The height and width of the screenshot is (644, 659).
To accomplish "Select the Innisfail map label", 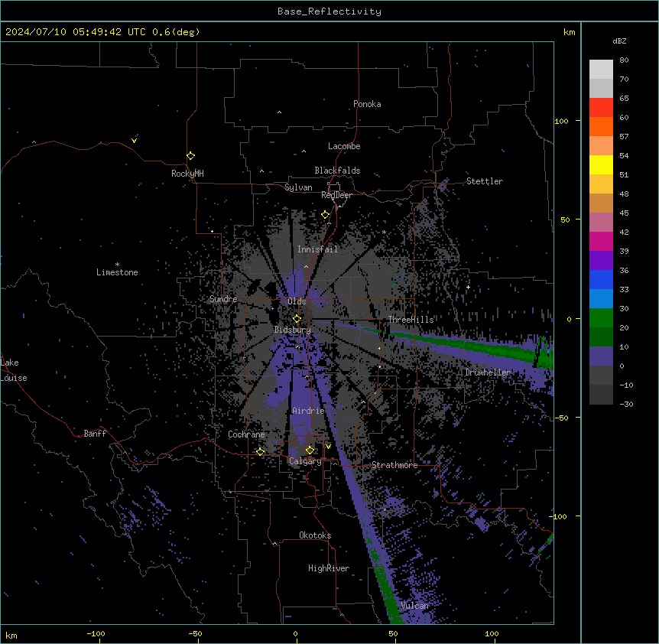I will coord(317,249).
